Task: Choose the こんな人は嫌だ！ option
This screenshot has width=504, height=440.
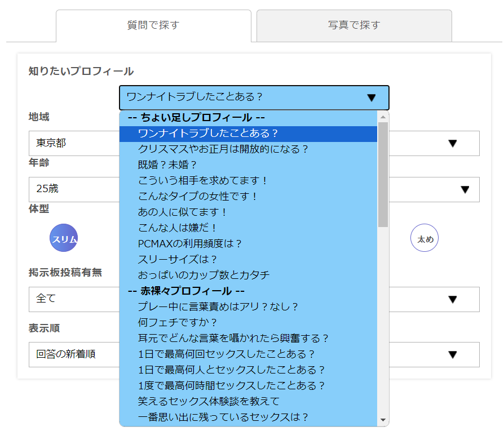Action: pos(178,228)
